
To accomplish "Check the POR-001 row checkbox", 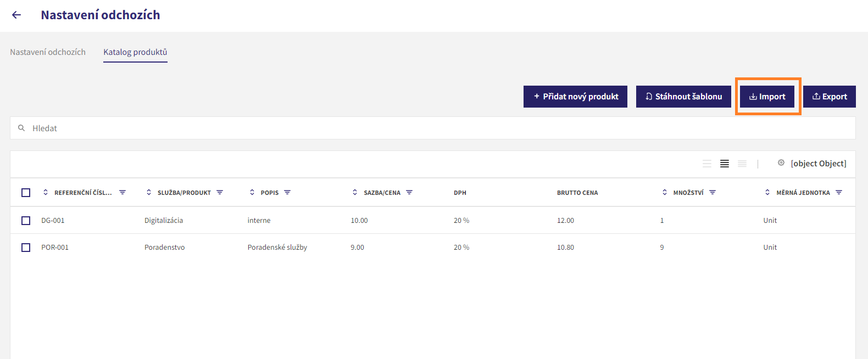I will coord(26,248).
